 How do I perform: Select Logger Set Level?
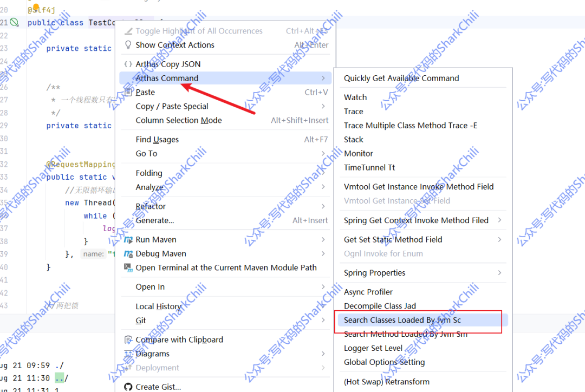click(423, 348)
